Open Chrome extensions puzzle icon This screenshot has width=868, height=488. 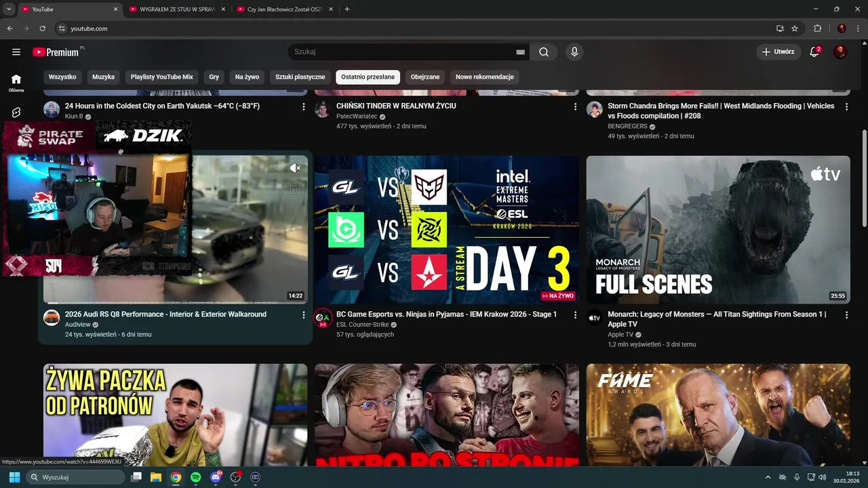tap(817, 28)
